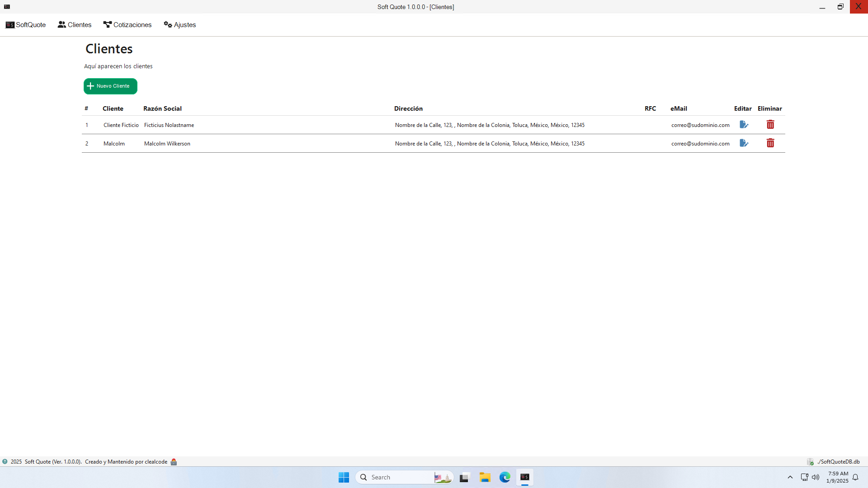Viewport: 868px width, 488px height.
Task: Show hidden system tray icons
Action: (790, 477)
